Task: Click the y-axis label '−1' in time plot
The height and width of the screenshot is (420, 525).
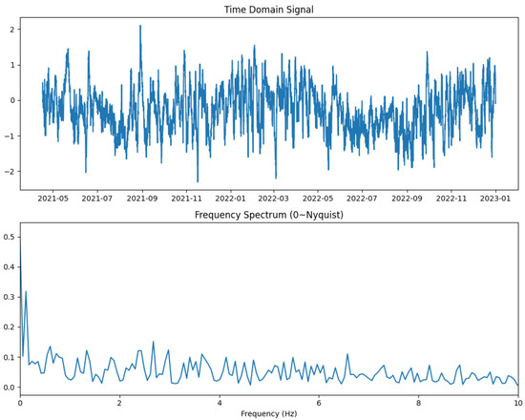Action: pyautogui.click(x=10, y=136)
